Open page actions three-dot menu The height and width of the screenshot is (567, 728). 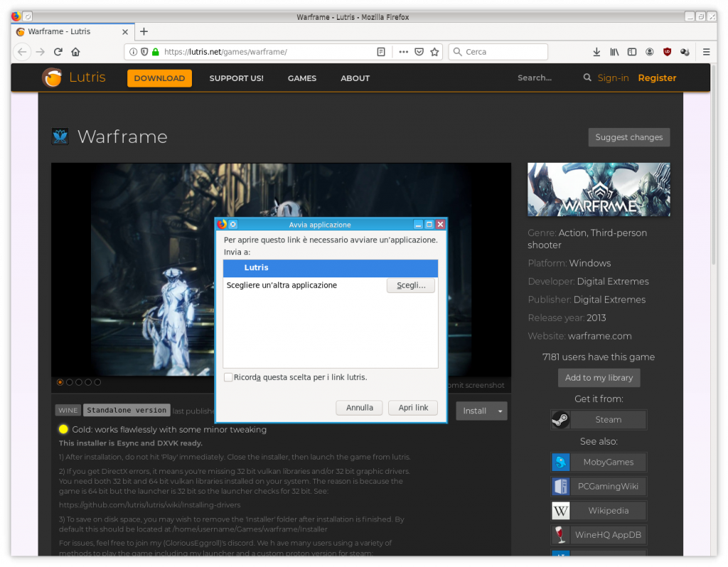click(x=404, y=52)
